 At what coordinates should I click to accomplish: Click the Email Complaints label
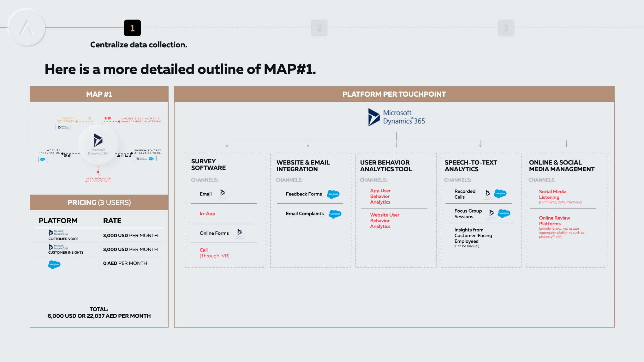305,214
